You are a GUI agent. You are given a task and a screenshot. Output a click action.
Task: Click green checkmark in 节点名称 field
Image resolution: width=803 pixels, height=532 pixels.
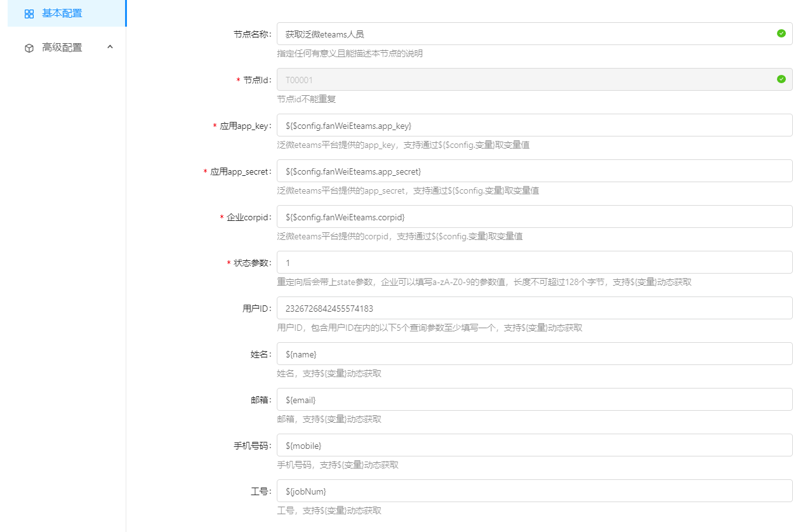click(x=781, y=34)
